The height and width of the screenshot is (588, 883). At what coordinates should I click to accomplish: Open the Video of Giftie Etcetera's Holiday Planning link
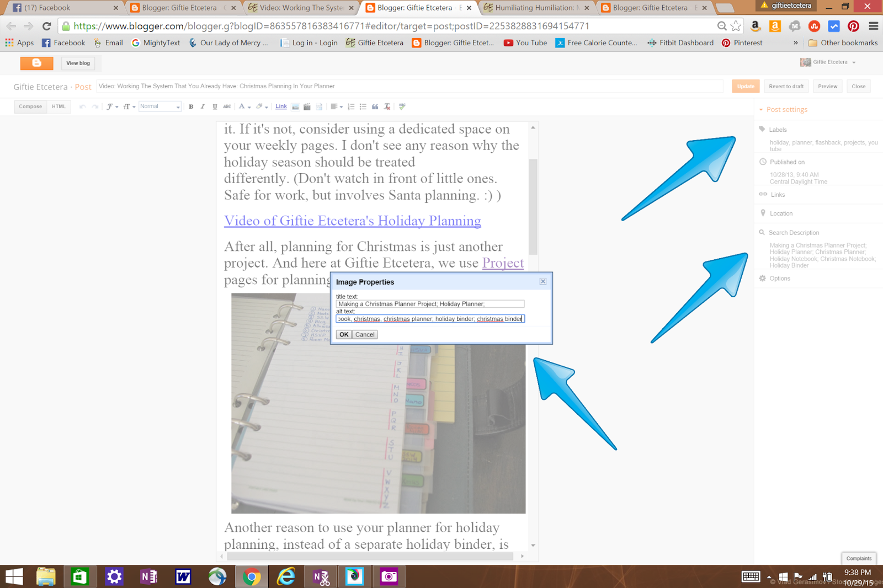353,221
